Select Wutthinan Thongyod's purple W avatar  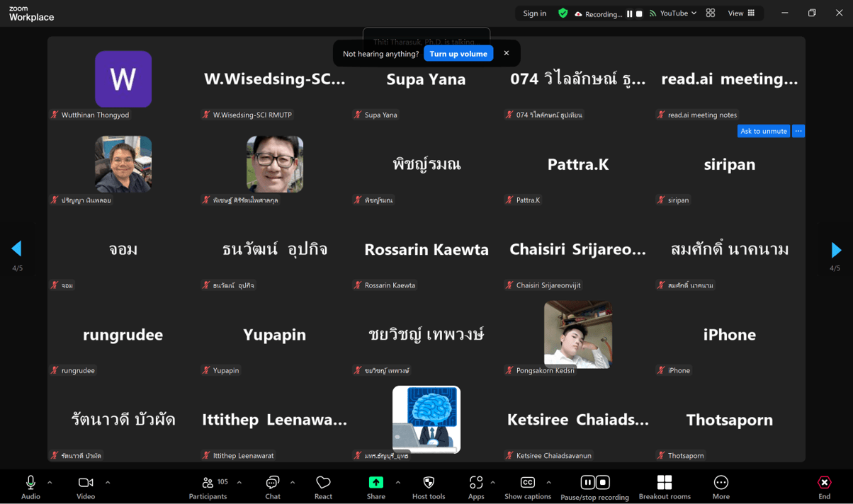click(123, 79)
